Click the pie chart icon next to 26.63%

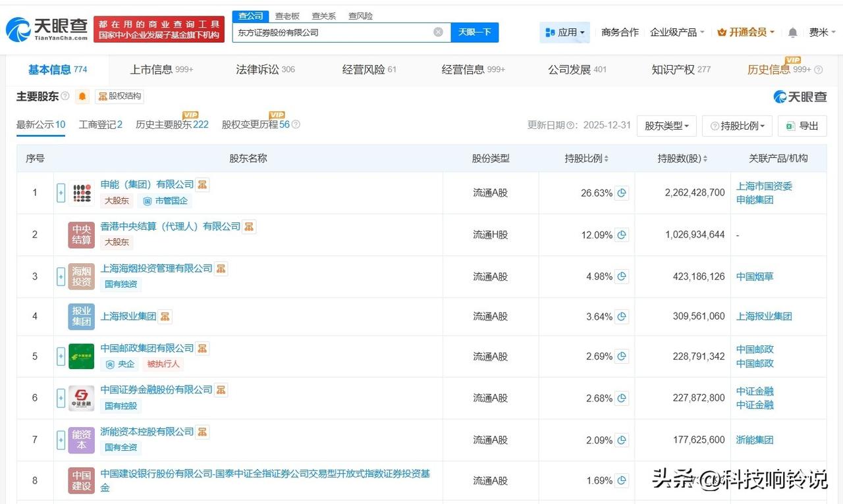coord(622,193)
